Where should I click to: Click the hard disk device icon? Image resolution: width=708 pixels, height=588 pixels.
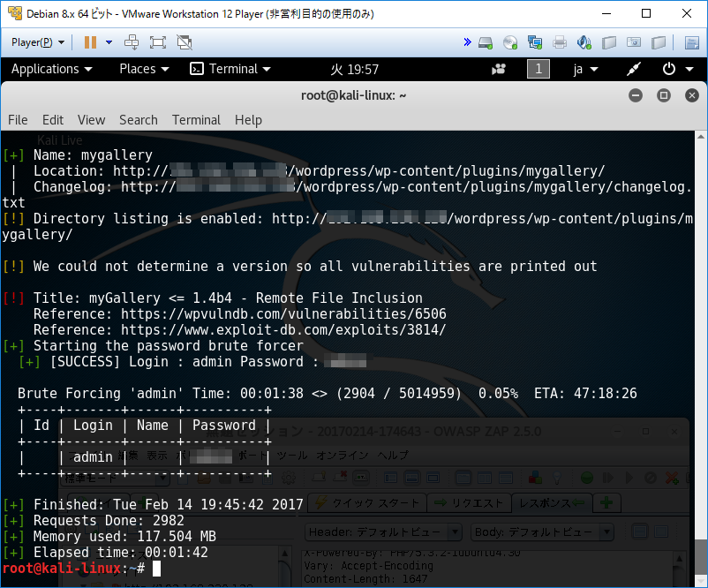click(x=486, y=43)
